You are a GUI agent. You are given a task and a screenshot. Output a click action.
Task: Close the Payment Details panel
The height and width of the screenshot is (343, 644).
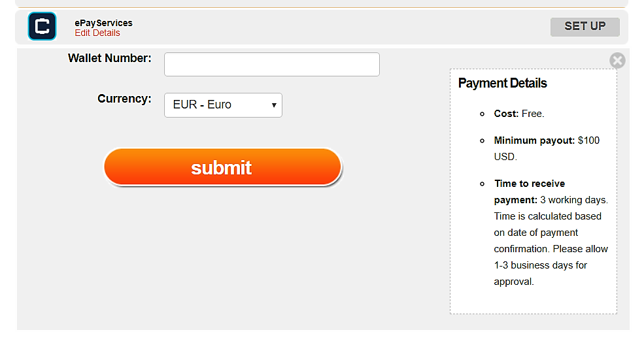[x=617, y=61]
